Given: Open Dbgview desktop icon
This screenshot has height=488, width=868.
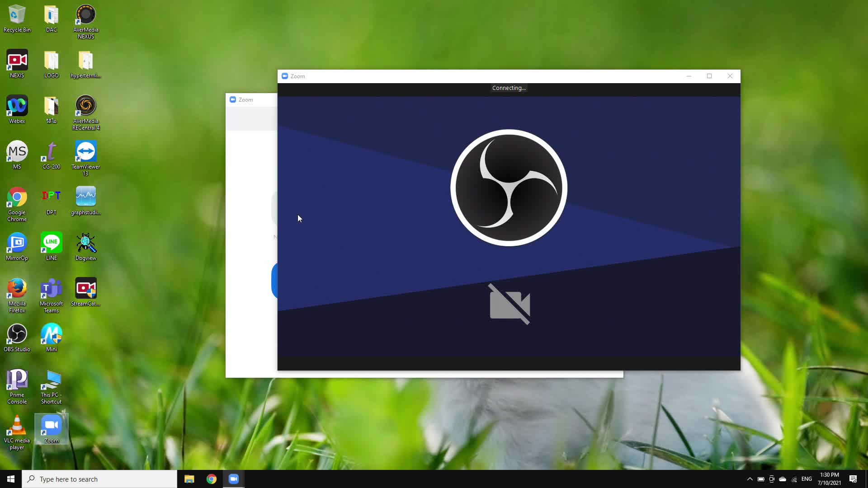Looking at the screenshot, I should click(86, 246).
